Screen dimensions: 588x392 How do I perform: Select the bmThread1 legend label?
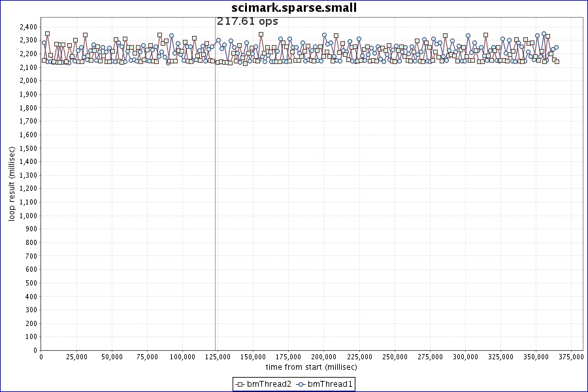coord(330,384)
